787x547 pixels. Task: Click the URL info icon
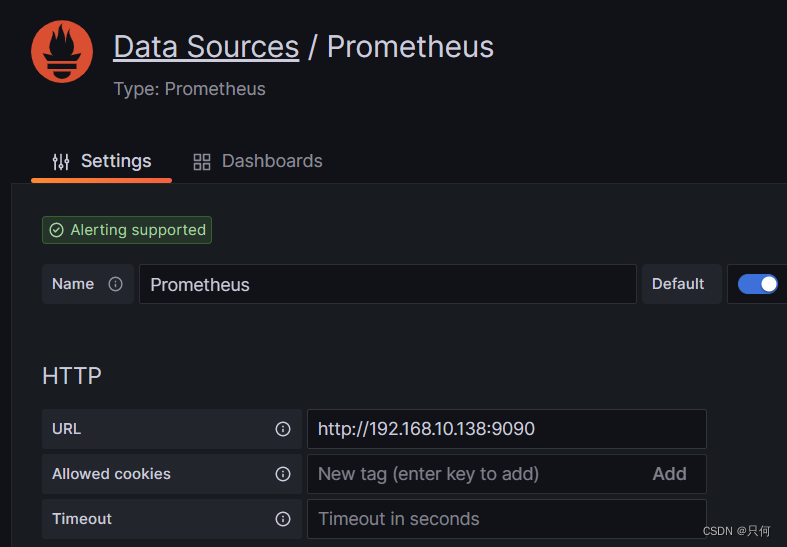[x=283, y=429]
